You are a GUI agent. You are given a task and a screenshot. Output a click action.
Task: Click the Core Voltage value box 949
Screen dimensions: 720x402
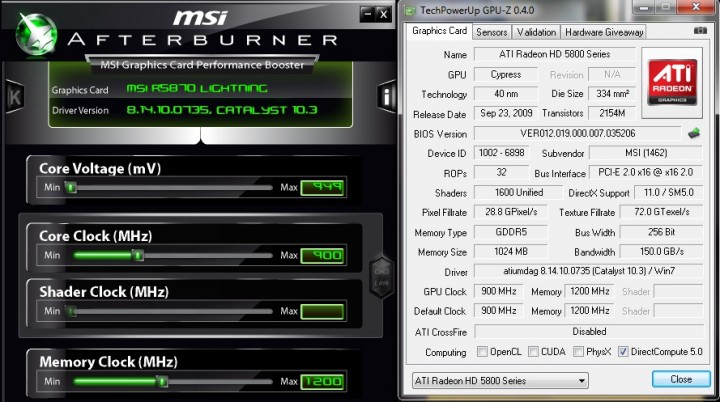click(322, 187)
